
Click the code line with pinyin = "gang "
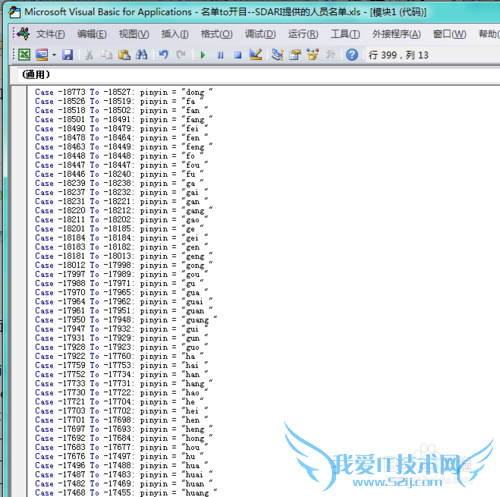tap(124, 210)
